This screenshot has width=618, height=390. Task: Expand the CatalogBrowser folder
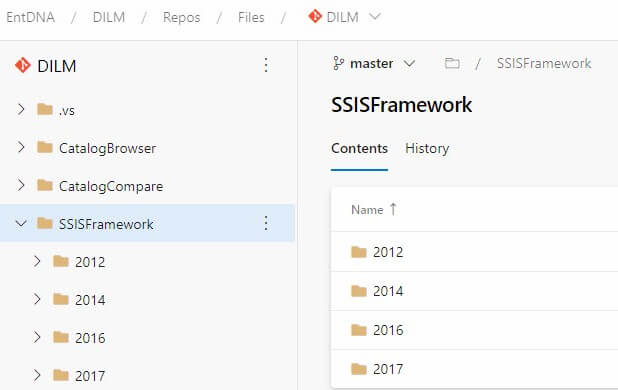coord(21,147)
